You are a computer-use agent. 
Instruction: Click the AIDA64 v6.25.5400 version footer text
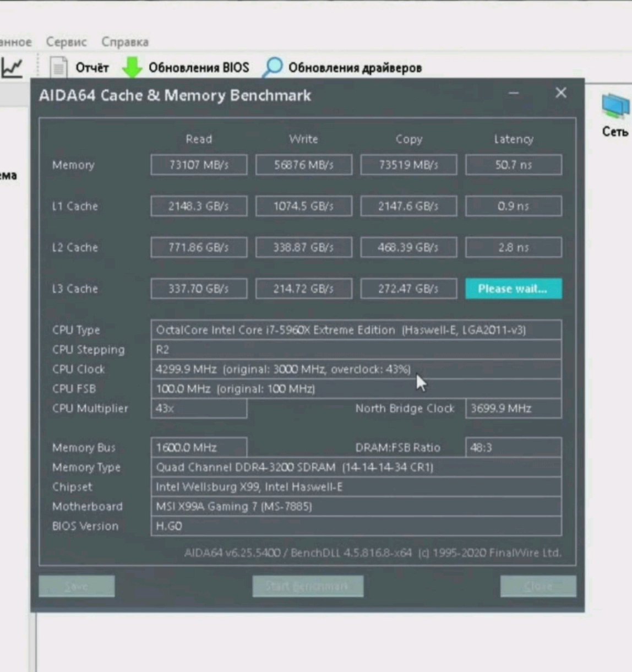[x=373, y=552]
